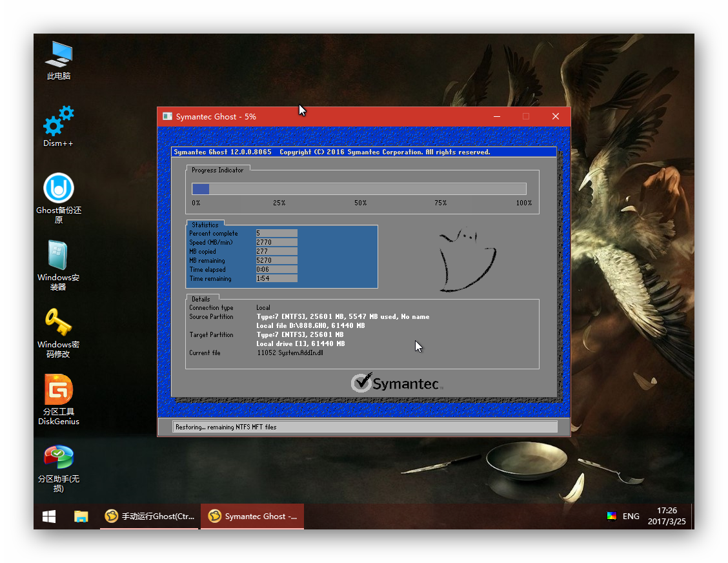Viewport: 728px width, 563px height.
Task: Launch the 分区工具 DiskGenius shortcut
Action: coord(59,400)
